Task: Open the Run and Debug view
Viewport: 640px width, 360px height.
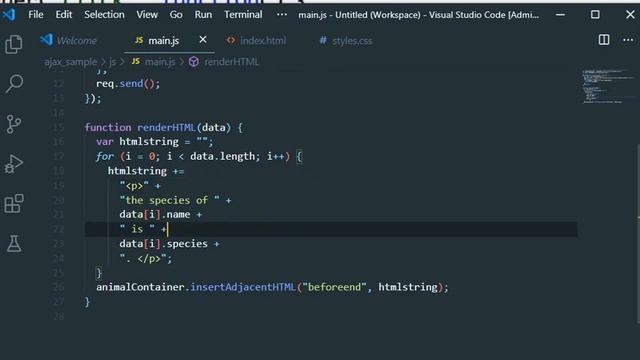Action: pyautogui.click(x=13, y=164)
